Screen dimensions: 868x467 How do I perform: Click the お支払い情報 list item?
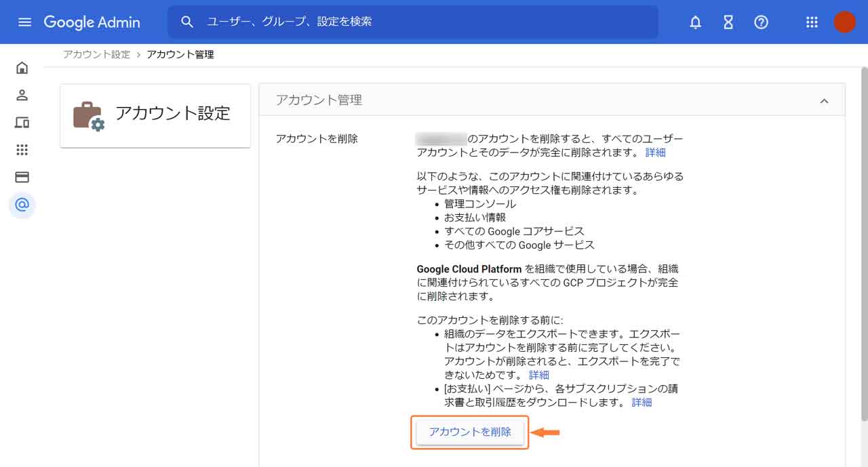(475, 218)
